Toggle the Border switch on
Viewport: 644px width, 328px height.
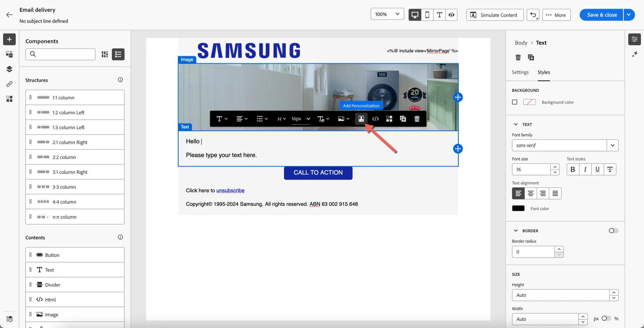[613, 230]
